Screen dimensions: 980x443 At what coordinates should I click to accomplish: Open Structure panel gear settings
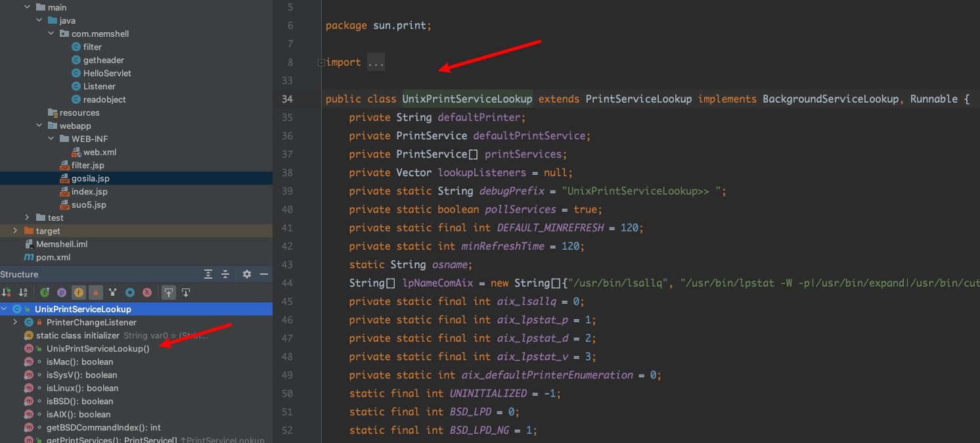tap(247, 274)
